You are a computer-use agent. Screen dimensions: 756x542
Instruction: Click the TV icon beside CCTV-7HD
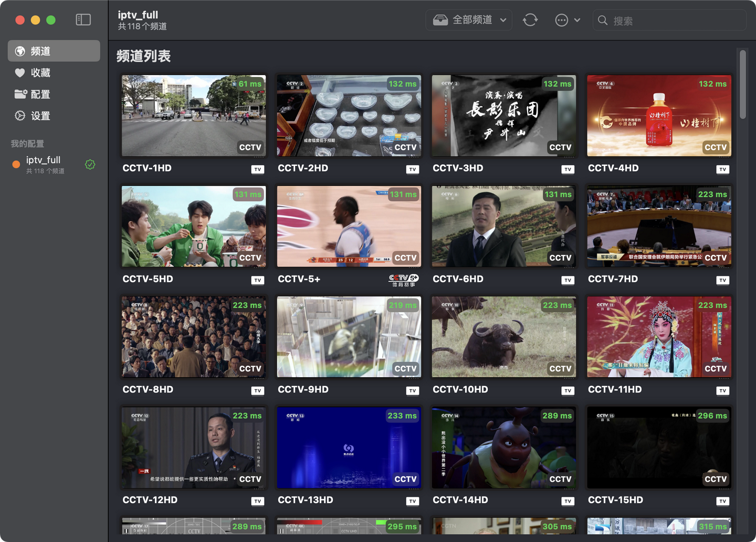[723, 280]
